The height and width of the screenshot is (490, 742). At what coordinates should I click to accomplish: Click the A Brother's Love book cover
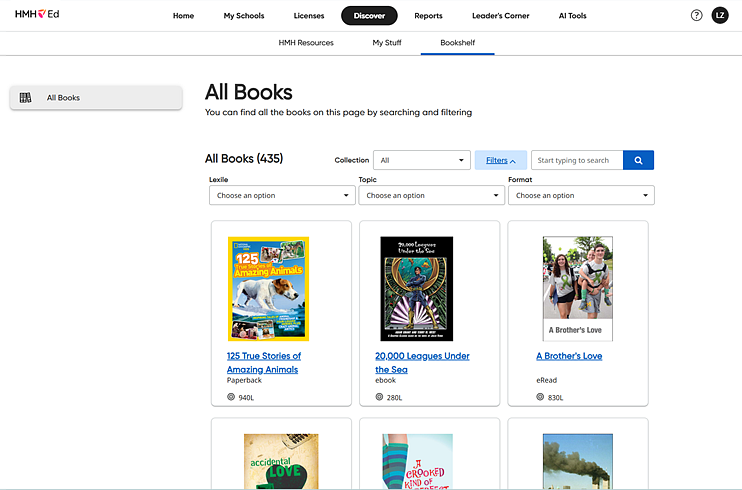578,289
